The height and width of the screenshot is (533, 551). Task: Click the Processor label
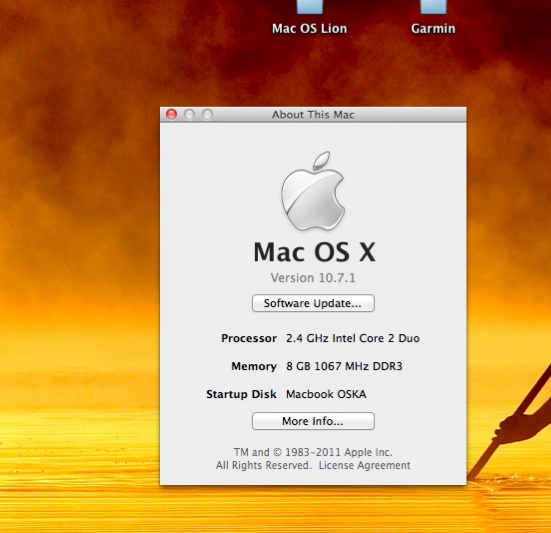249,338
